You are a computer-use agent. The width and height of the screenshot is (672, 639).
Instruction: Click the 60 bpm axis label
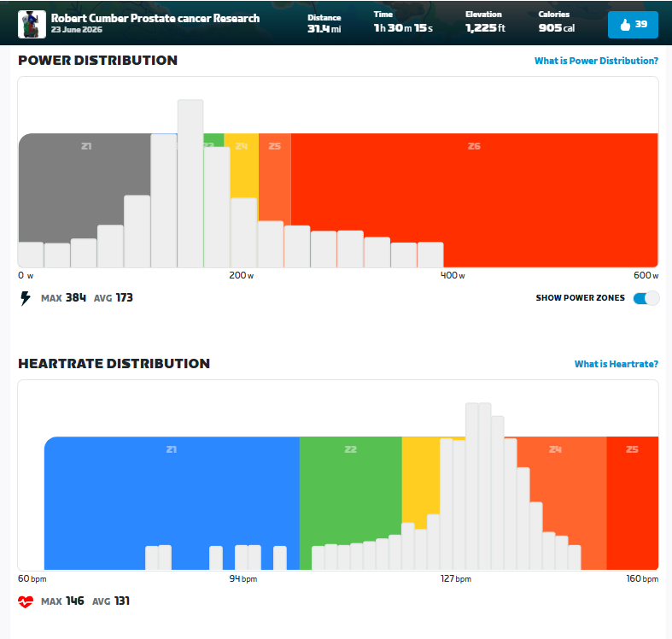click(32, 578)
